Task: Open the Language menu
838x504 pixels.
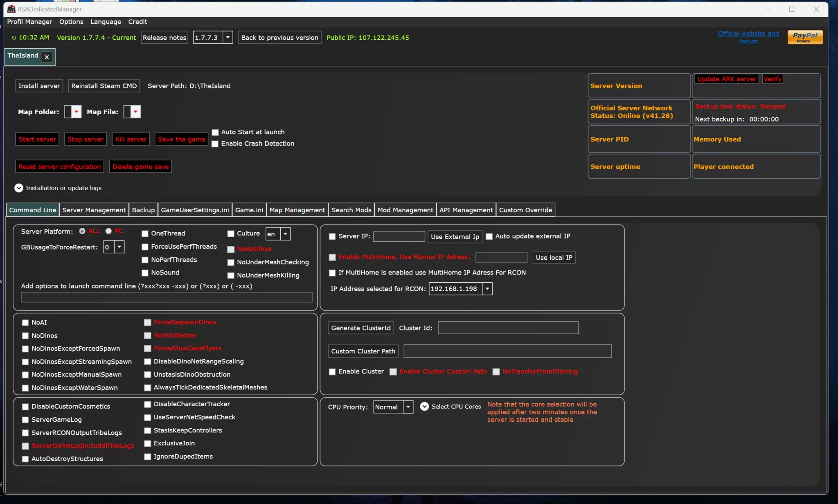Action: (x=106, y=22)
